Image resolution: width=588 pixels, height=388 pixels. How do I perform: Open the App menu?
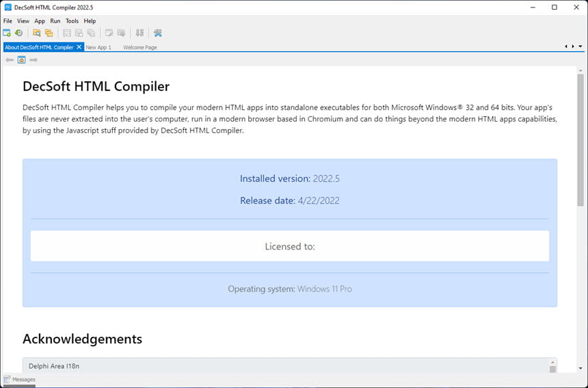[x=40, y=21]
